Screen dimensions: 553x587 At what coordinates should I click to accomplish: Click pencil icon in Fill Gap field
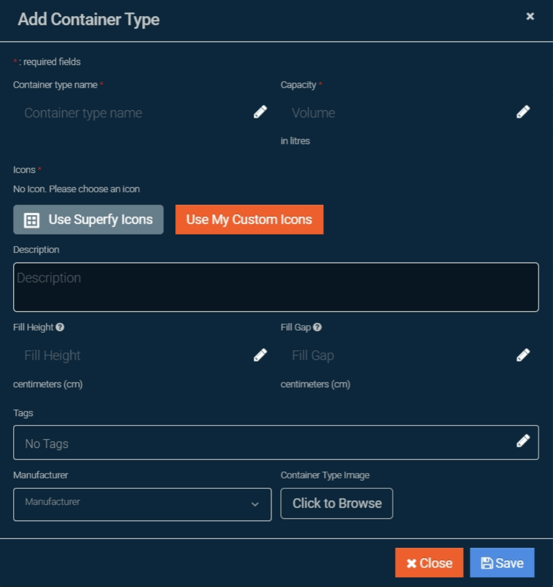[523, 355]
